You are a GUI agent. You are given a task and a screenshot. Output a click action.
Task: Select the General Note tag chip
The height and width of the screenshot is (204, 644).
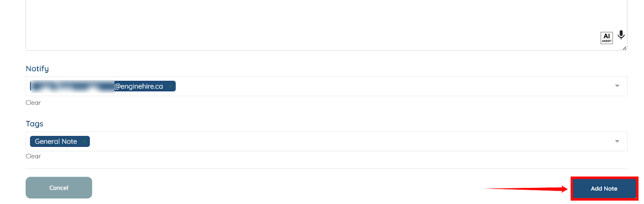[56, 142]
